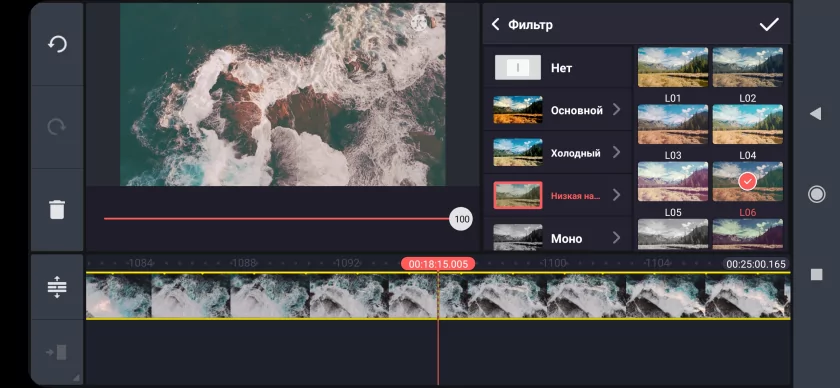Tap total duration 00:25:00.165 label
840x388 pixels.
coord(756,264)
